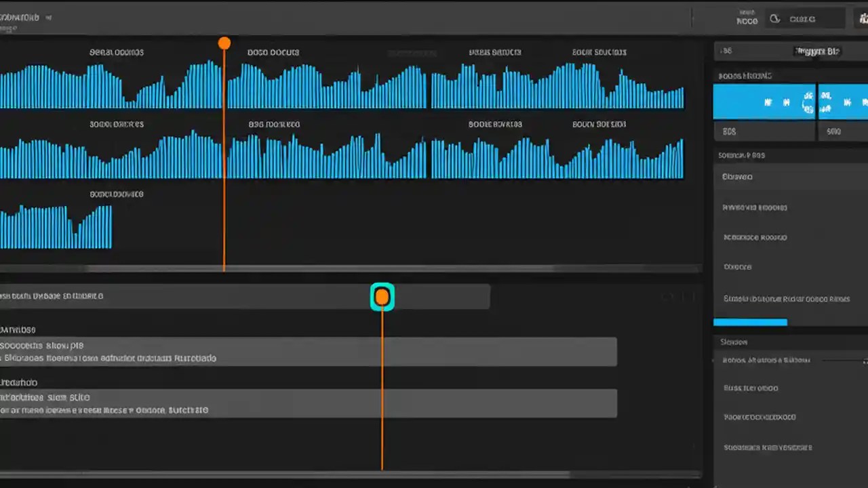Click the title label in the top-left menu bar
868x488 pixels.
(x=20, y=18)
